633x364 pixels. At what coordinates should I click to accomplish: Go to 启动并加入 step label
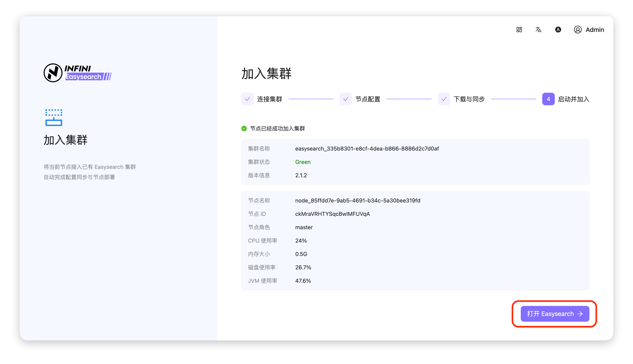[574, 99]
